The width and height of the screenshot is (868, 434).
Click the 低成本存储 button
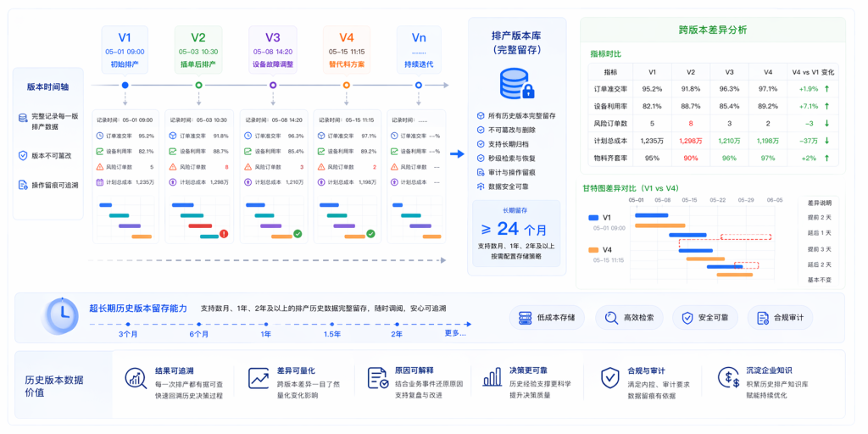[548, 318]
